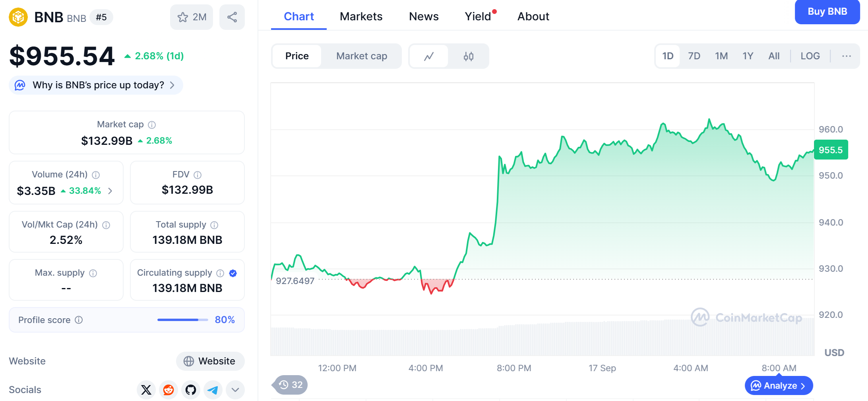Open chart more options ellipsis menu
This screenshot has height=401, width=868.
coord(847,56)
